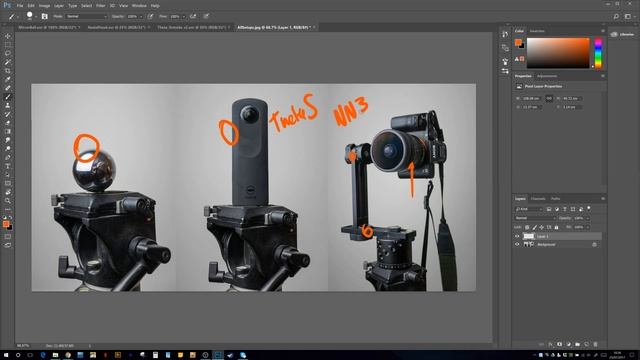Select the Hand tool
The image size is (640, 360).
[x=8, y=192]
